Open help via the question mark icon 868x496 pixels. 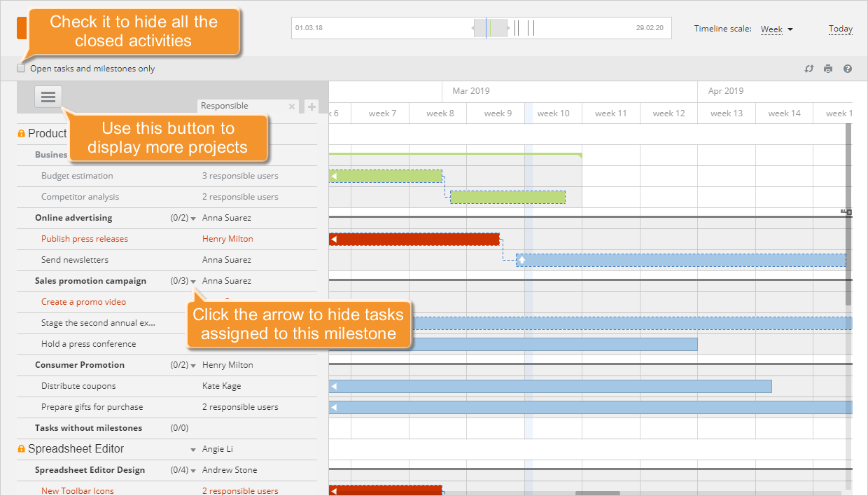click(848, 69)
